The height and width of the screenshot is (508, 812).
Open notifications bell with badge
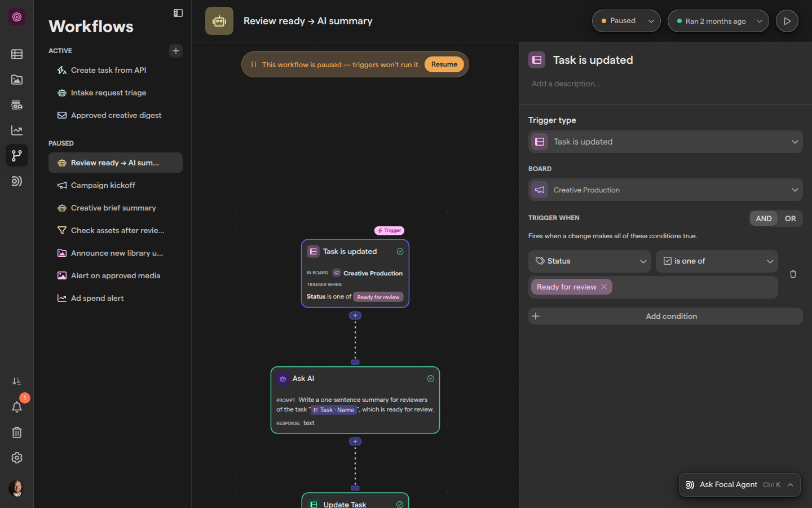tap(17, 407)
